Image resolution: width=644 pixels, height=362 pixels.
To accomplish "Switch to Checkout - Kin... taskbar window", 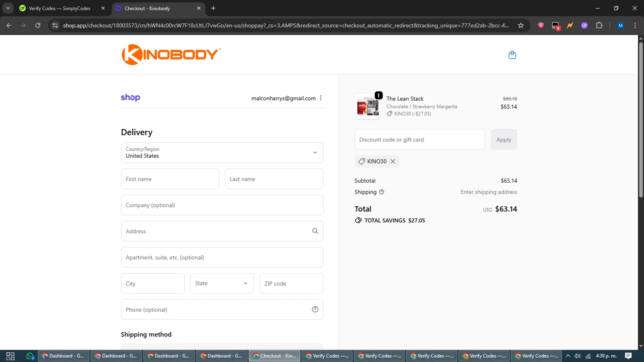I will 275,356.
